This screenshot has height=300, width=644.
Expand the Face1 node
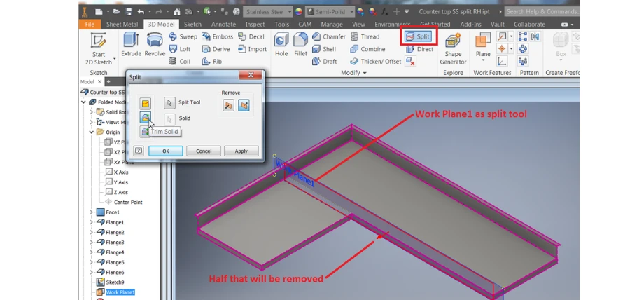pos(92,212)
